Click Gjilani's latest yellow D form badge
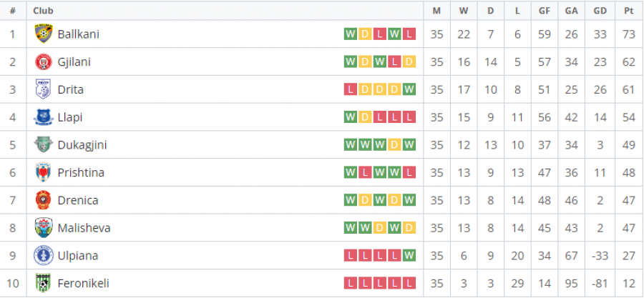This screenshot has width=644, height=298. (409, 61)
